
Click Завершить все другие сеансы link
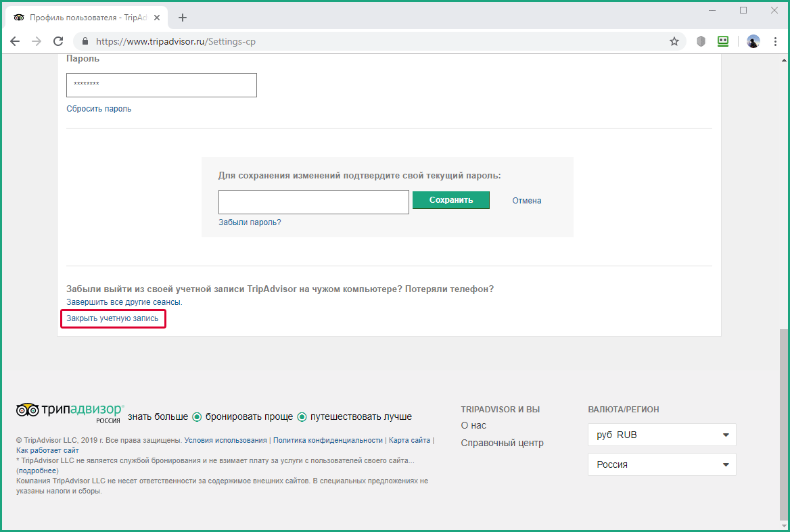tap(124, 302)
